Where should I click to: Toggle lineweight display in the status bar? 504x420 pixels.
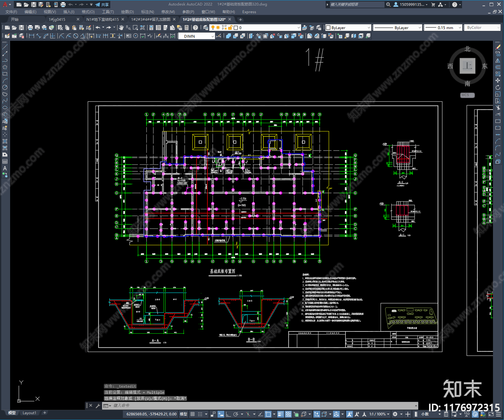click(280, 414)
